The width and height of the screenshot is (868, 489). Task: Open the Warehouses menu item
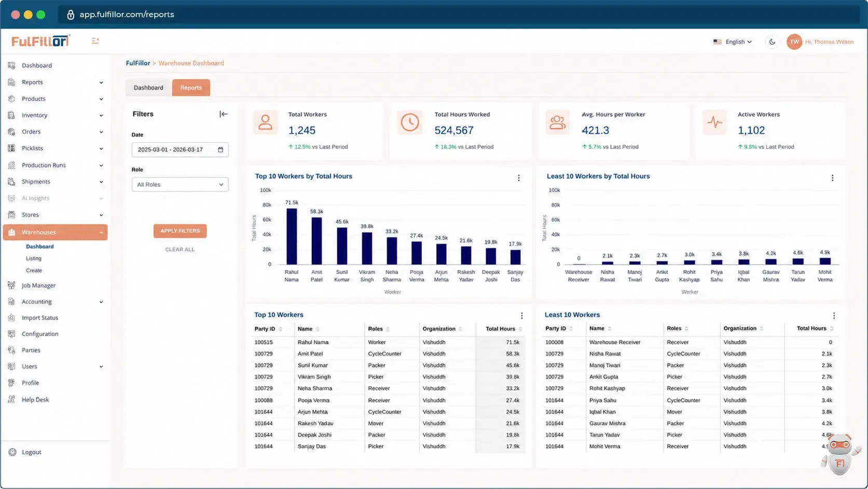(x=55, y=233)
